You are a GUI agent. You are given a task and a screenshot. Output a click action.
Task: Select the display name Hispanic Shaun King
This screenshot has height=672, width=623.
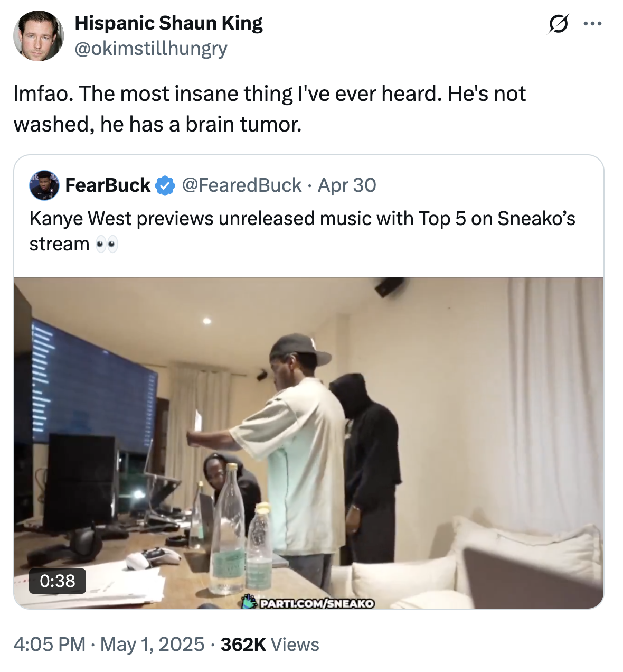[169, 23]
